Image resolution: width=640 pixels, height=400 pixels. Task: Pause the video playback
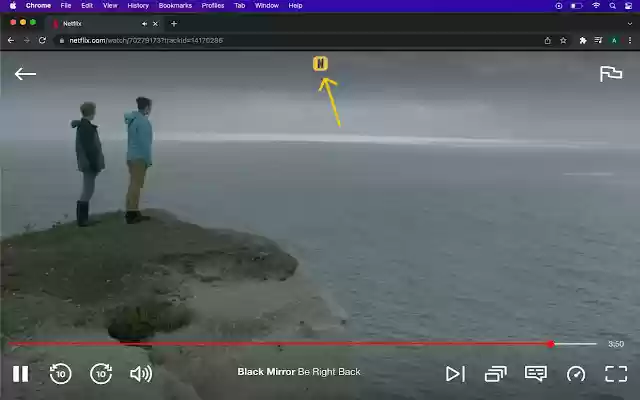(20, 373)
